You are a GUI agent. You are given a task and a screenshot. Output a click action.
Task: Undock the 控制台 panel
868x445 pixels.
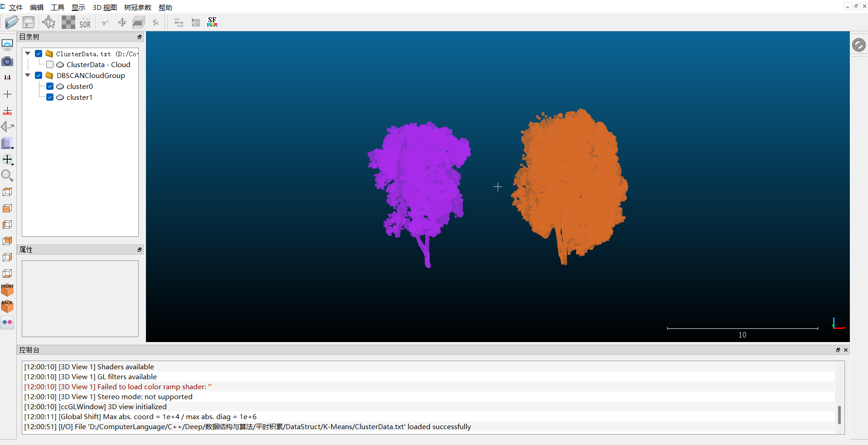pos(838,350)
